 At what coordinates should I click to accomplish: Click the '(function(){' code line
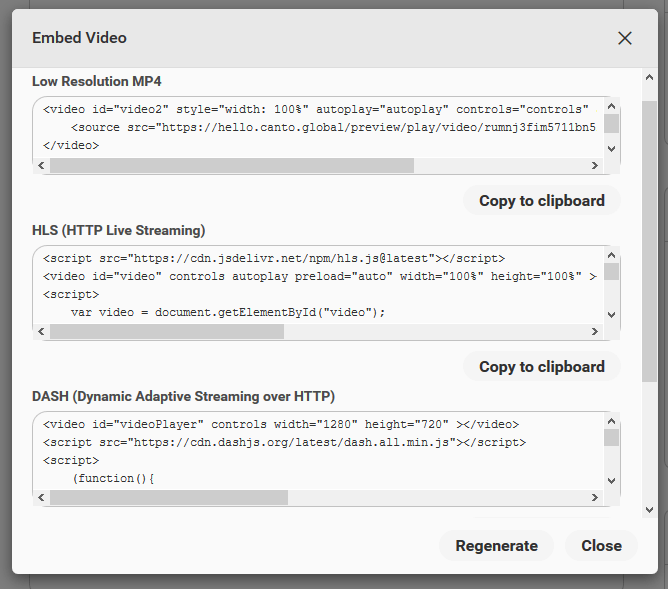click(113, 479)
